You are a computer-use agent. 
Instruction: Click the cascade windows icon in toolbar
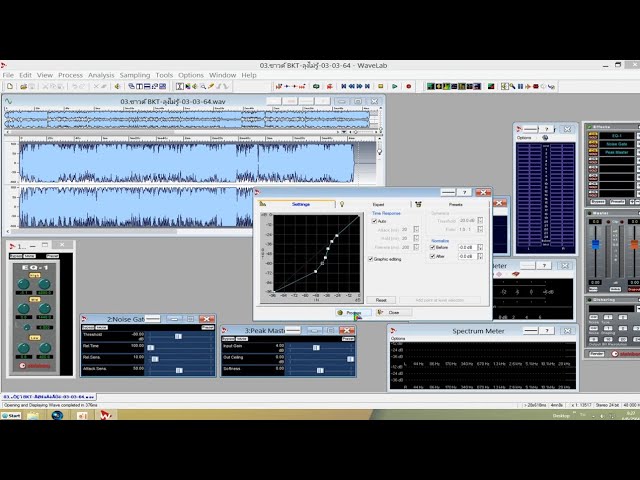(x=131, y=87)
